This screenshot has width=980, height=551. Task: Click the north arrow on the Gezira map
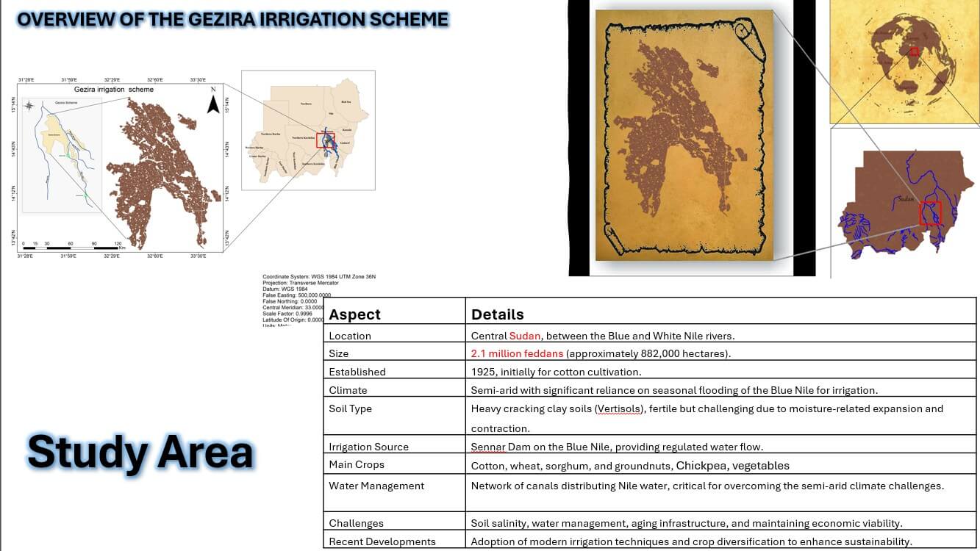click(212, 101)
